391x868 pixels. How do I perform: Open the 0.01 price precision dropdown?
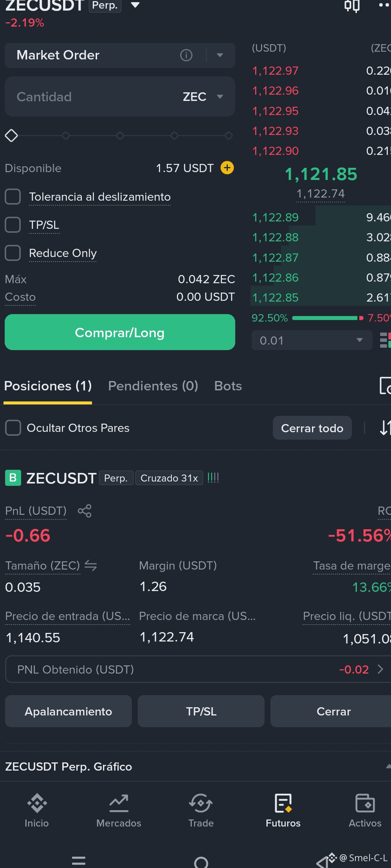(312, 340)
